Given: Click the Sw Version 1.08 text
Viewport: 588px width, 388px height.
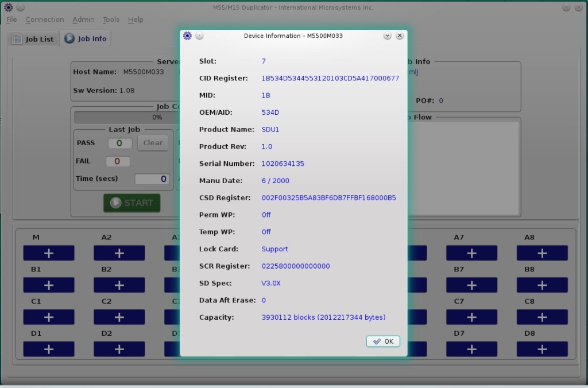Looking at the screenshot, I should (103, 90).
